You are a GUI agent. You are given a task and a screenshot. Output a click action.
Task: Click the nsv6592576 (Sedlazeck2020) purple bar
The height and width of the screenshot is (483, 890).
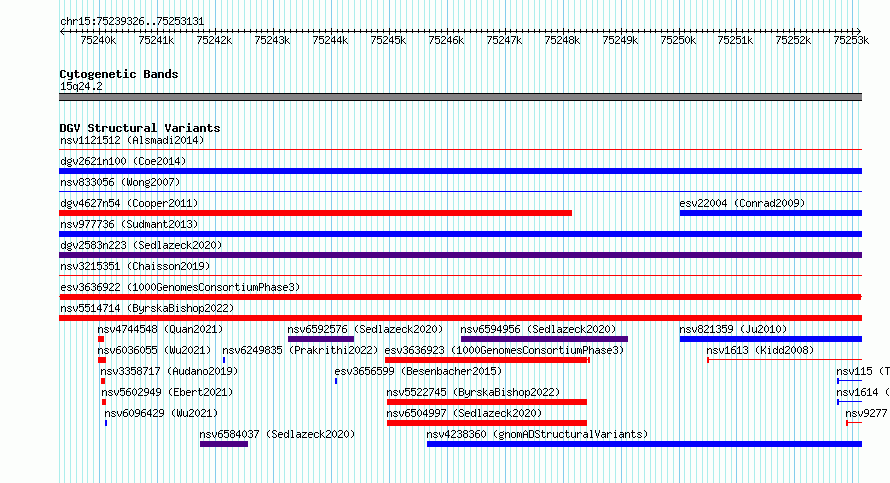tap(321, 339)
